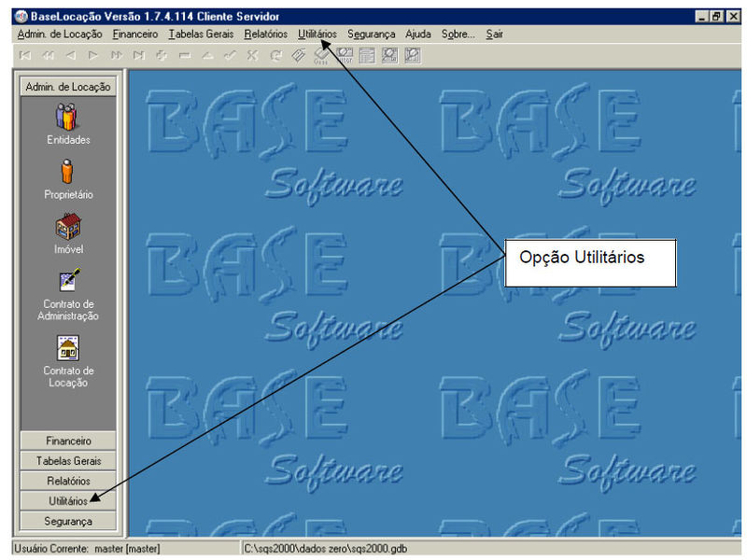
Task: Click the rightmost toolbar icon
Action: 412,56
